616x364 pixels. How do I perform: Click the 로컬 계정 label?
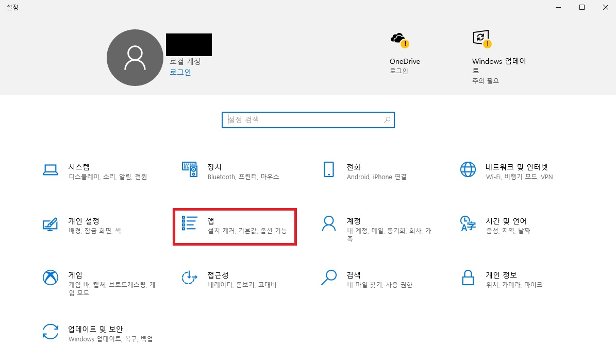(x=185, y=62)
